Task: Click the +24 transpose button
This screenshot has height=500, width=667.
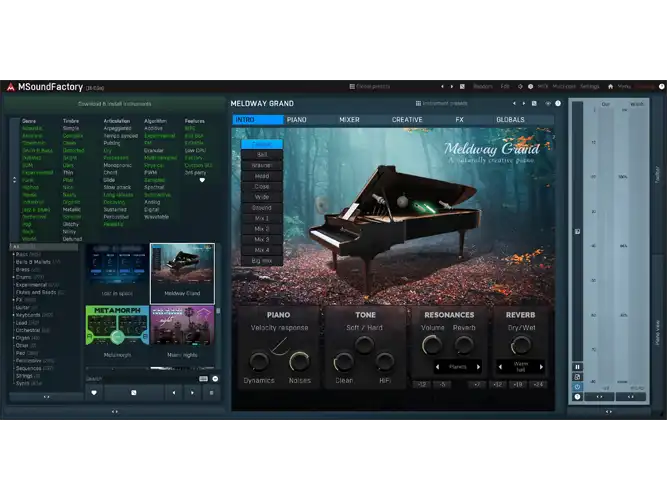Action: click(538, 385)
